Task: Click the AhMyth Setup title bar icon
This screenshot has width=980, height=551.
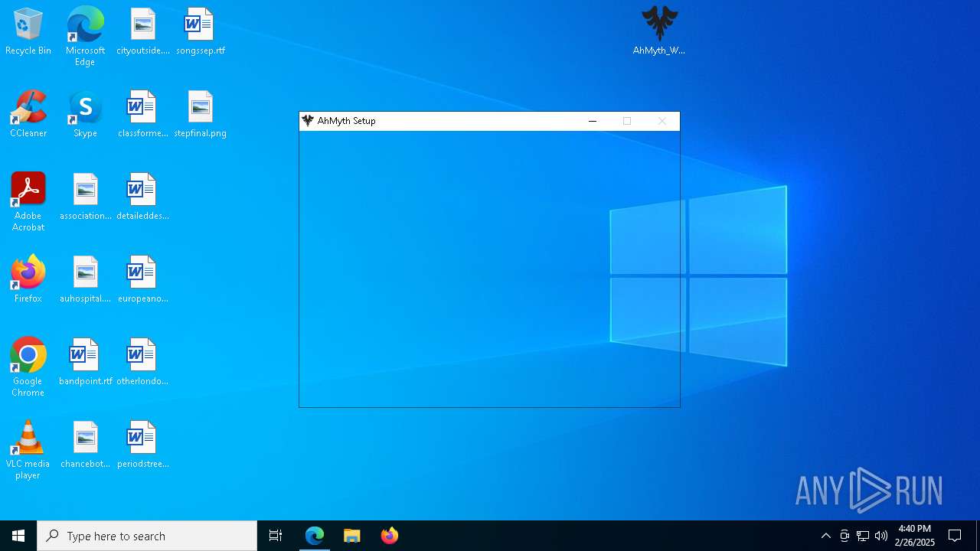Action: [x=308, y=121]
